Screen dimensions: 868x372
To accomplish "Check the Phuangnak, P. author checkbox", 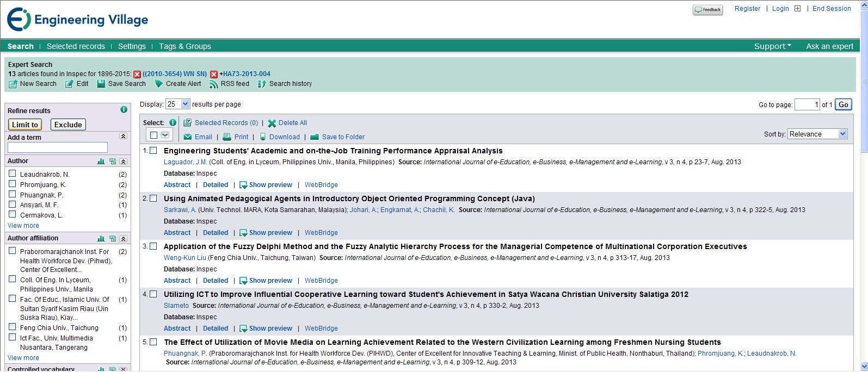I will [12, 194].
